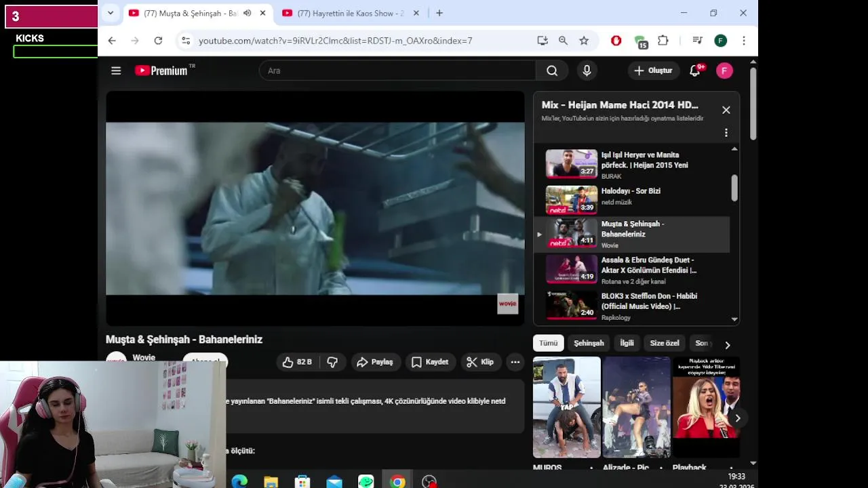Switch to Chrome in taskbar
Viewport: 868px width, 488px height.
(x=398, y=482)
